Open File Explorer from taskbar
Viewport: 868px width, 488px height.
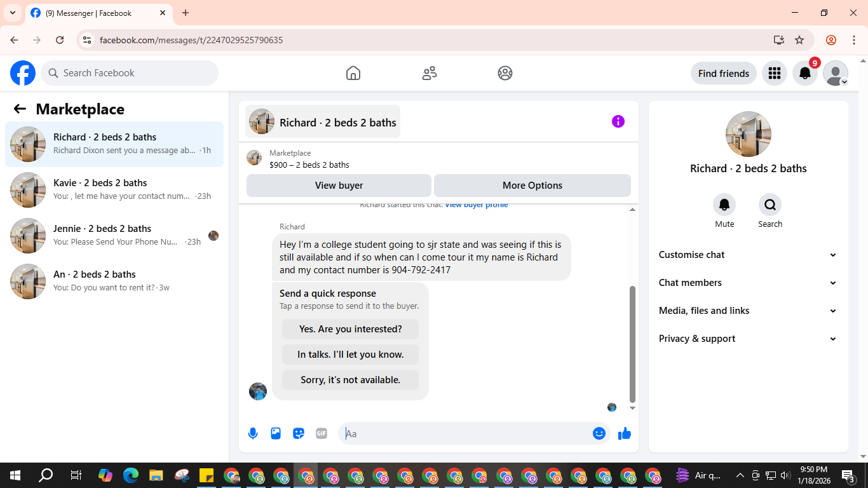pos(156,475)
